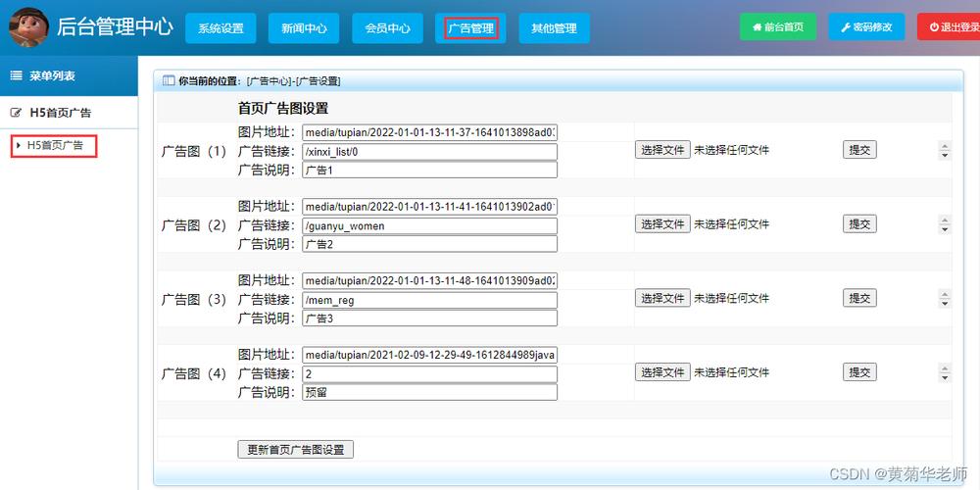Click the avatar image in header
980x490 pixels.
[28, 26]
